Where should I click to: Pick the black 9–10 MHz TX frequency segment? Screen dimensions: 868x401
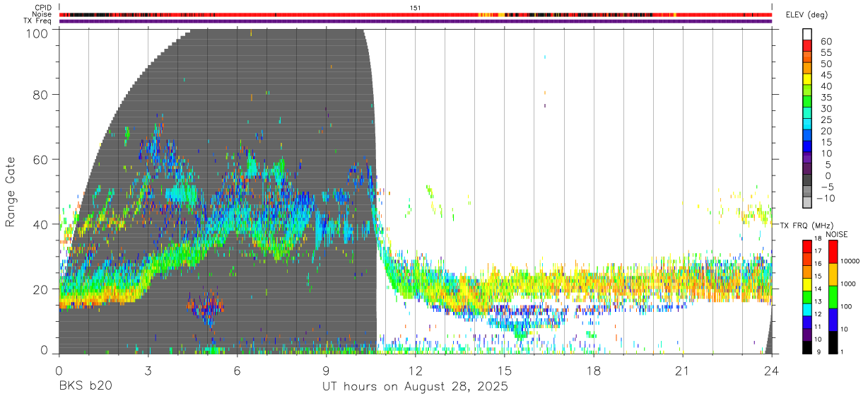[807, 347]
